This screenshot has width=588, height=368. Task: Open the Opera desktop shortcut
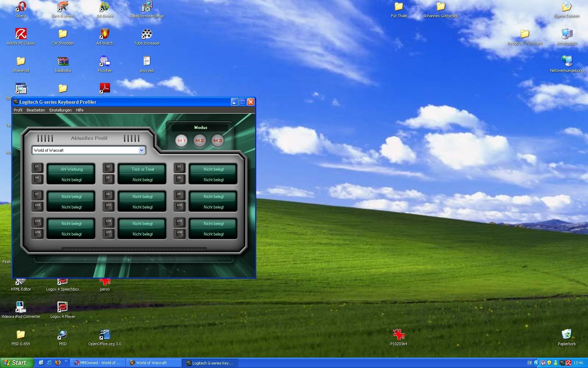[21, 9]
